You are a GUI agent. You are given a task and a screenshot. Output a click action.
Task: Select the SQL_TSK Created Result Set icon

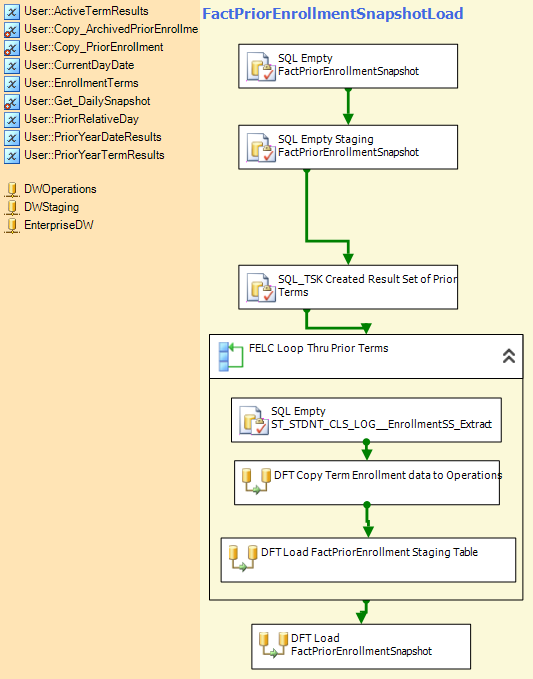pyautogui.click(x=261, y=287)
